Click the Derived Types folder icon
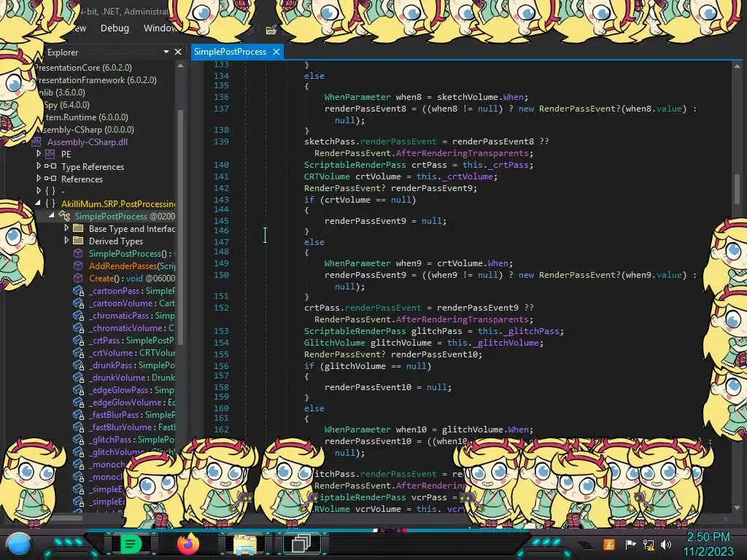This screenshot has height=560, width=747. pos(78,241)
